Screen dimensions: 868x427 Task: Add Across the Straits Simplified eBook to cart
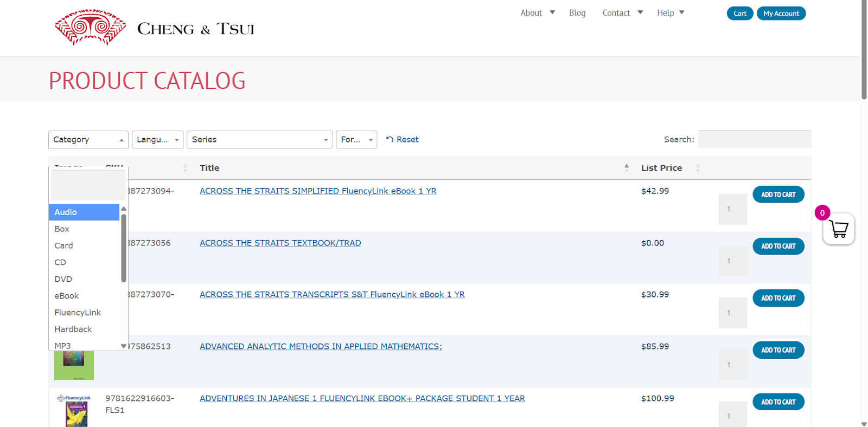point(778,195)
